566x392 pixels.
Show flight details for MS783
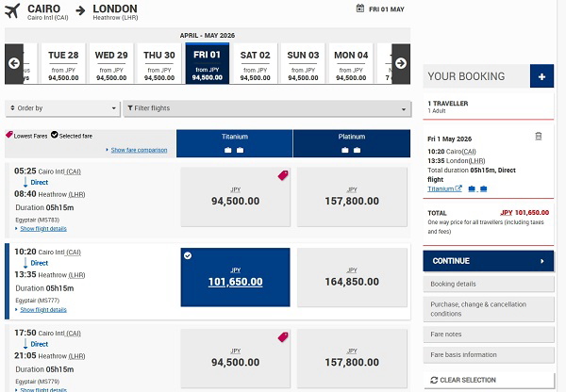(42, 229)
